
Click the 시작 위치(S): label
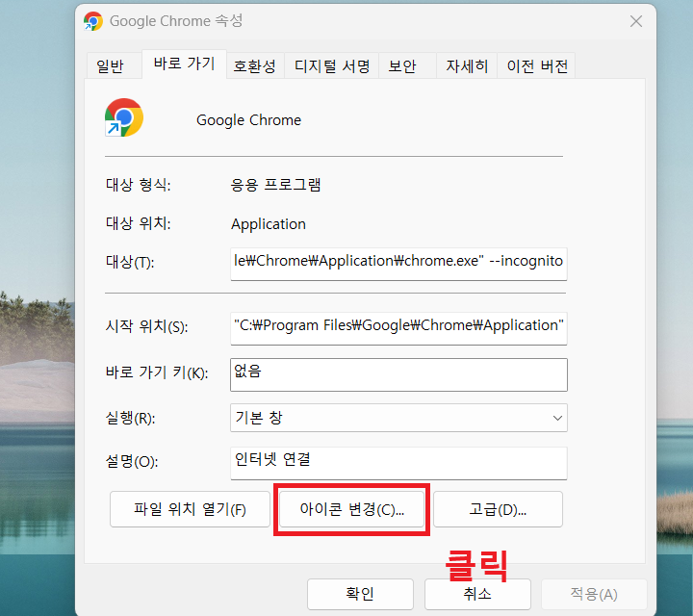point(146,326)
